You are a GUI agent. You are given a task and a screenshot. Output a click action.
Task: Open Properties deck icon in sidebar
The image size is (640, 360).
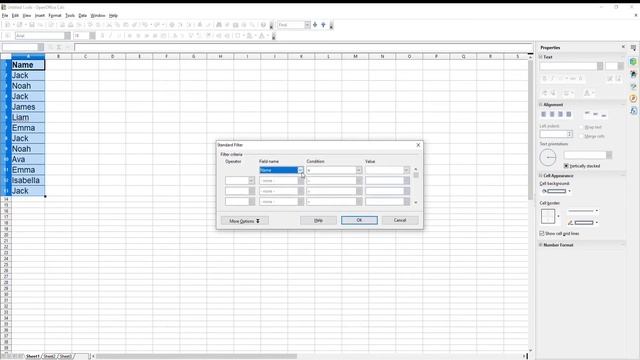tap(633, 62)
